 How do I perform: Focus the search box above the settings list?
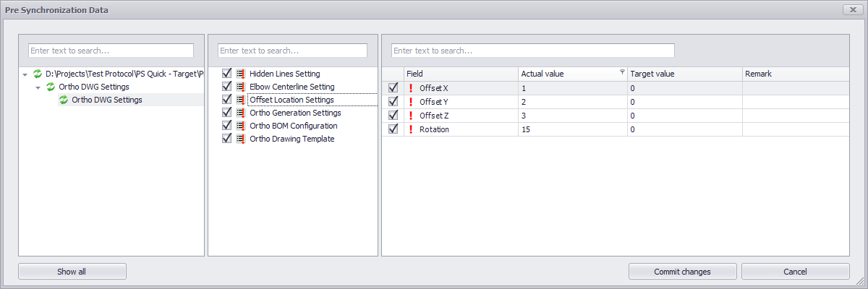[293, 51]
